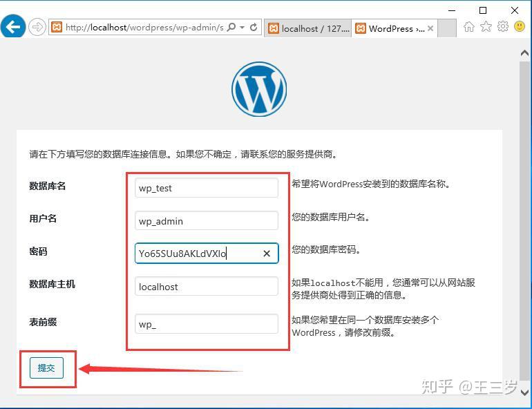Screen dimensions: 532x409
Task: Click the 请修改前缀 table prefix description
Action: (365, 326)
